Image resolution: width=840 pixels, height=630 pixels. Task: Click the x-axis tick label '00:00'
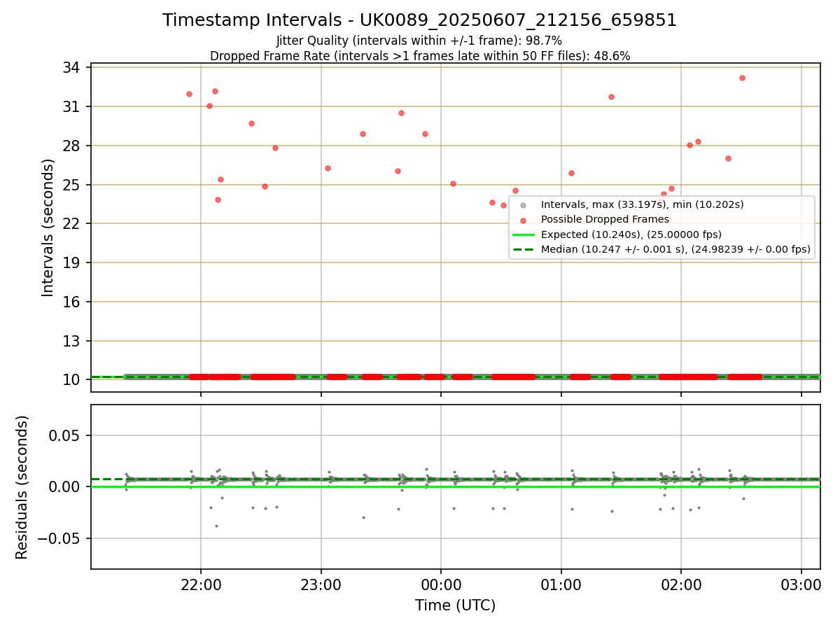(x=441, y=584)
